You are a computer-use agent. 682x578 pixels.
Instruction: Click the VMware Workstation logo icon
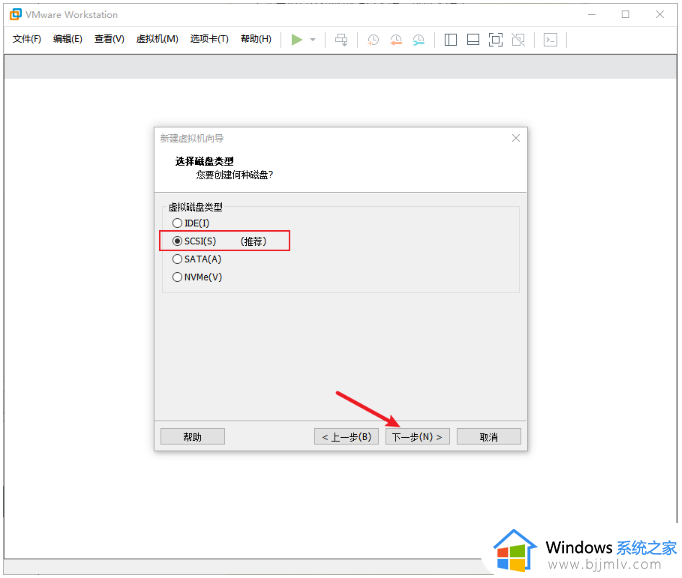pyautogui.click(x=16, y=14)
